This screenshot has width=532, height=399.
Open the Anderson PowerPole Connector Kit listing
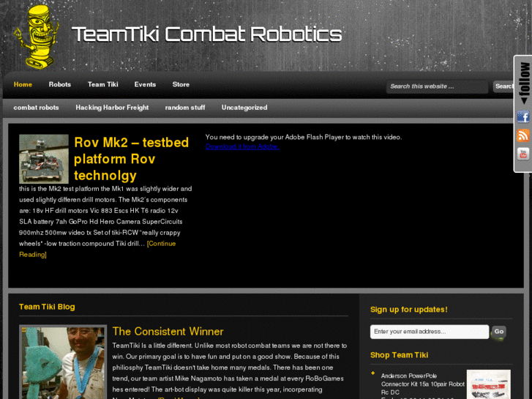click(423, 384)
